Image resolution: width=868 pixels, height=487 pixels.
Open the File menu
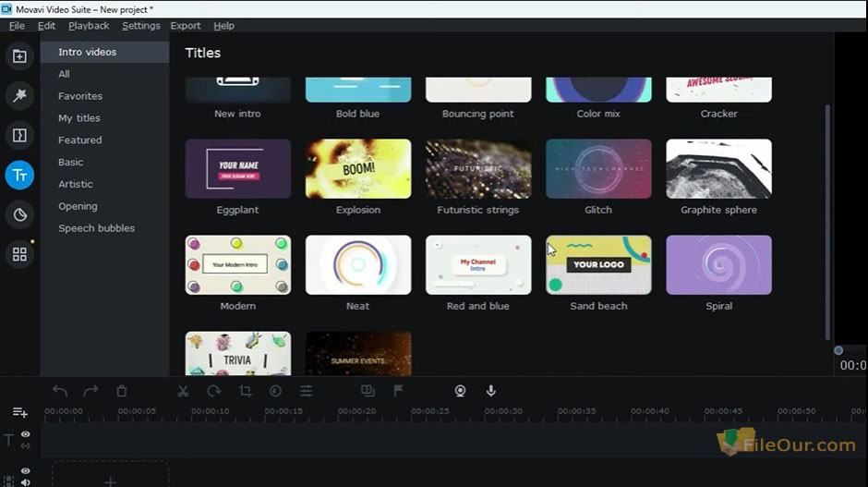(17, 26)
